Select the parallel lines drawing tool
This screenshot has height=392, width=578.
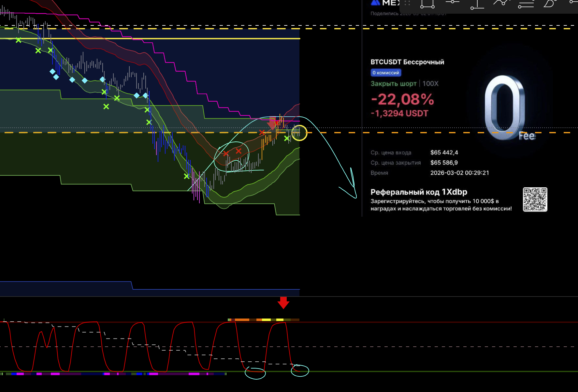click(x=526, y=4)
